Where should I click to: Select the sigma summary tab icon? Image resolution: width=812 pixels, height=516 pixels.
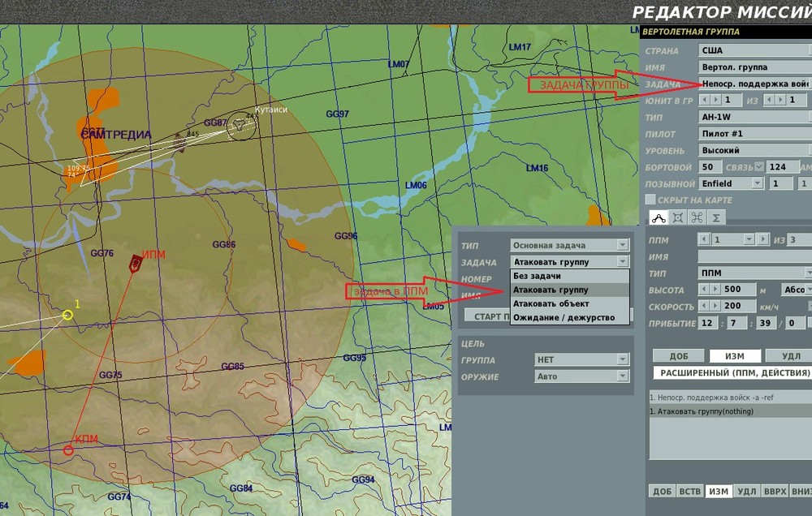(715, 217)
